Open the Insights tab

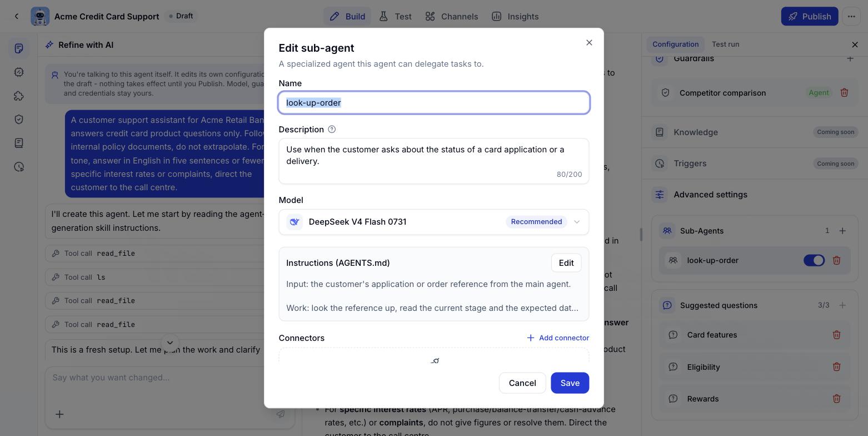[515, 17]
